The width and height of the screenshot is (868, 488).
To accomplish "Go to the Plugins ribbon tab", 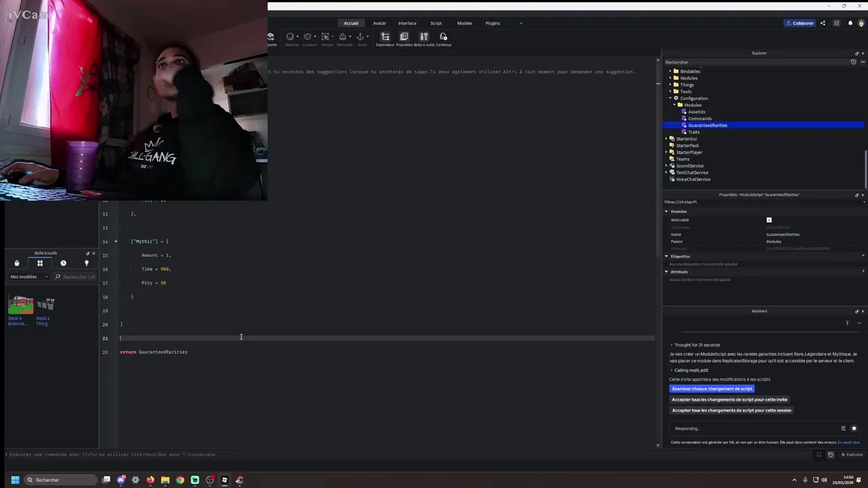I will point(493,23).
